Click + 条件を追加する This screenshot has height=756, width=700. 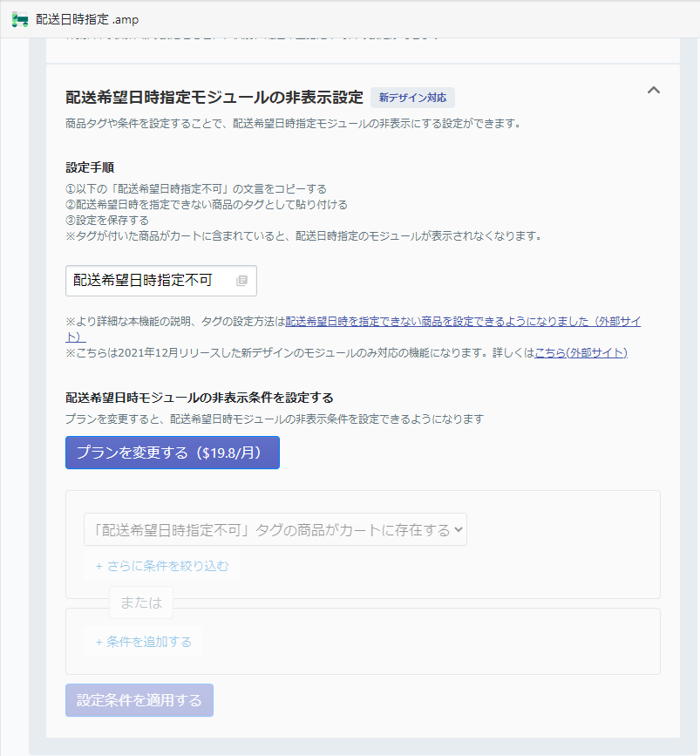(144, 642)
